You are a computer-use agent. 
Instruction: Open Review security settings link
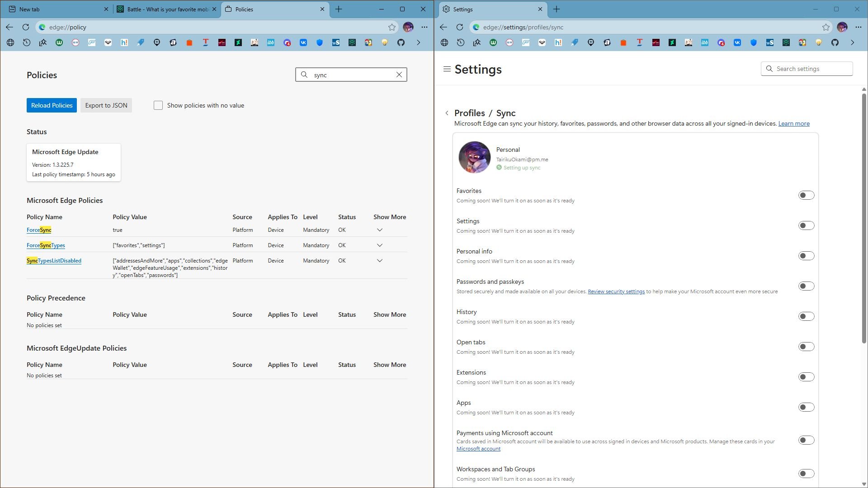point(616,291)
